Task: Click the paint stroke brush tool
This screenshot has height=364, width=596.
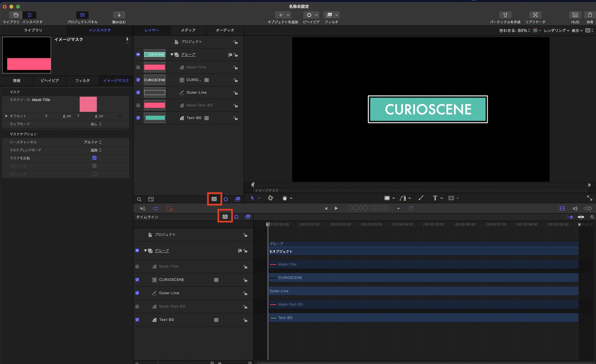Action: click(x=421, y=198)
